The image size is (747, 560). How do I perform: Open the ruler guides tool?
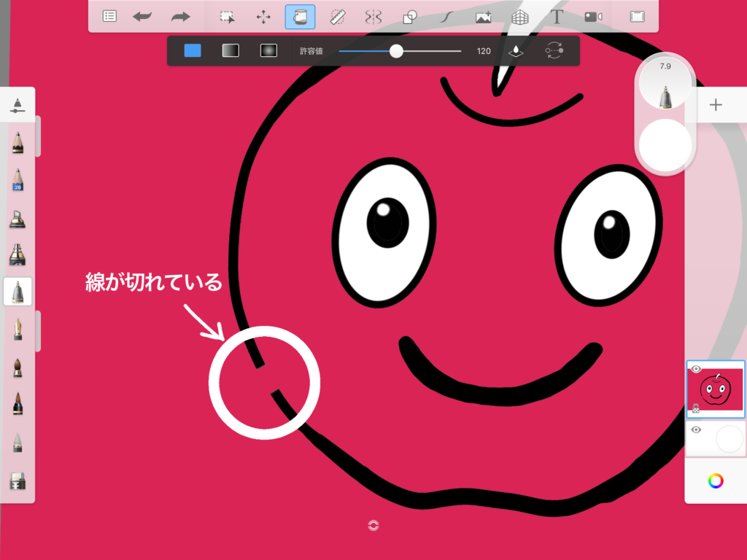pos(338,17)
